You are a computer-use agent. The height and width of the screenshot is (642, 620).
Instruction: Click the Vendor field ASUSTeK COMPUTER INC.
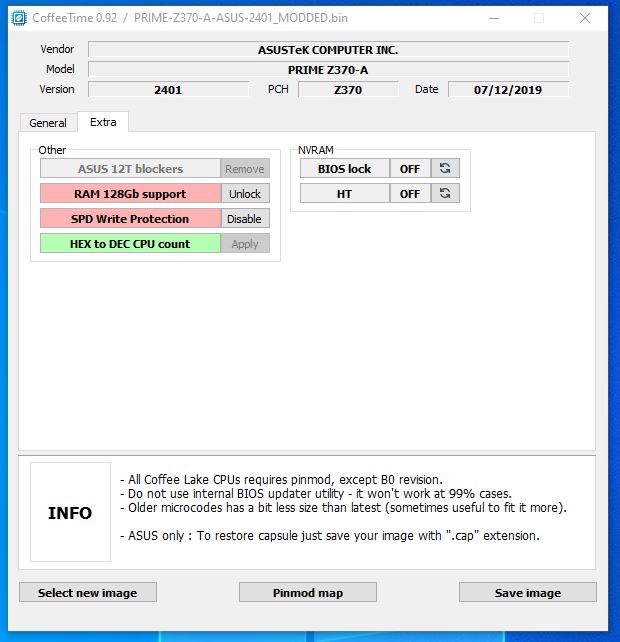328,50
